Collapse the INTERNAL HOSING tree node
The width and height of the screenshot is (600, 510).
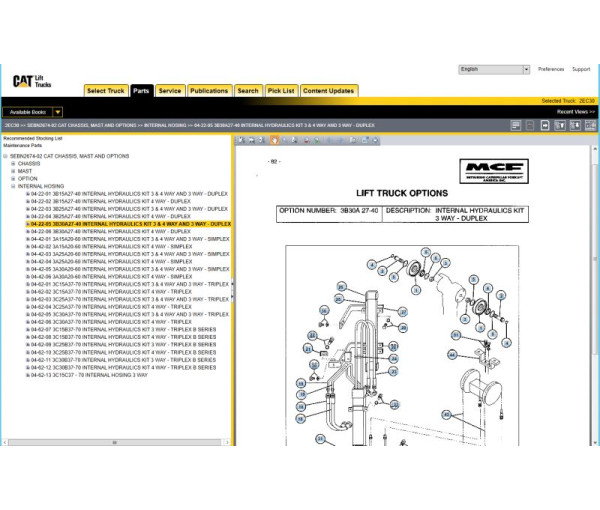point(14,186)
